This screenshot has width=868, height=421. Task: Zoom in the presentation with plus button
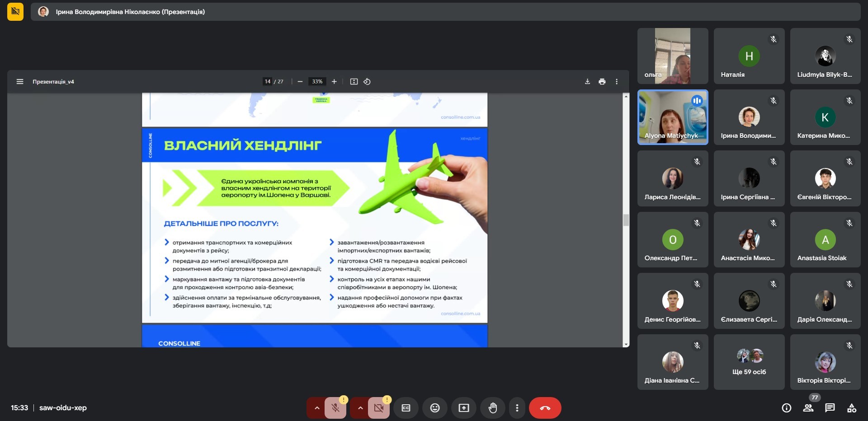pos(334,82)
